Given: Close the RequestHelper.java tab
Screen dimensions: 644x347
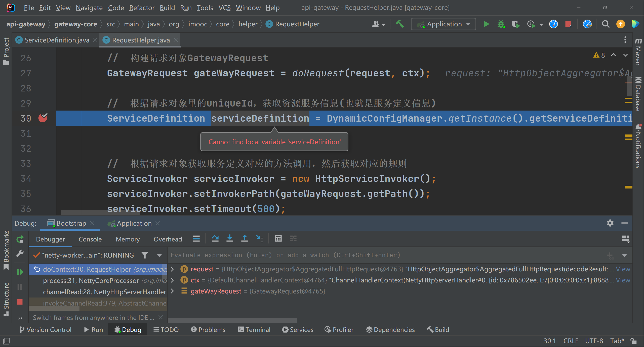Looking at the screenshot, I should 176,40.
